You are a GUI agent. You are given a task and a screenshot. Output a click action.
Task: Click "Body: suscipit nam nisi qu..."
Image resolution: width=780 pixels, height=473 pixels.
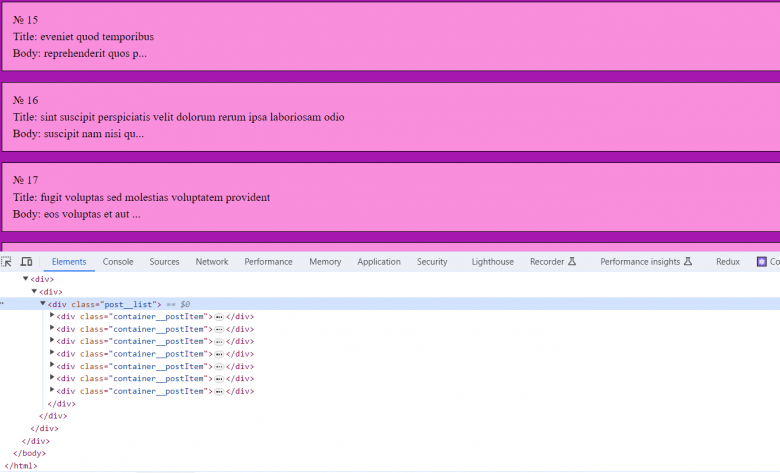pos(78,133)
